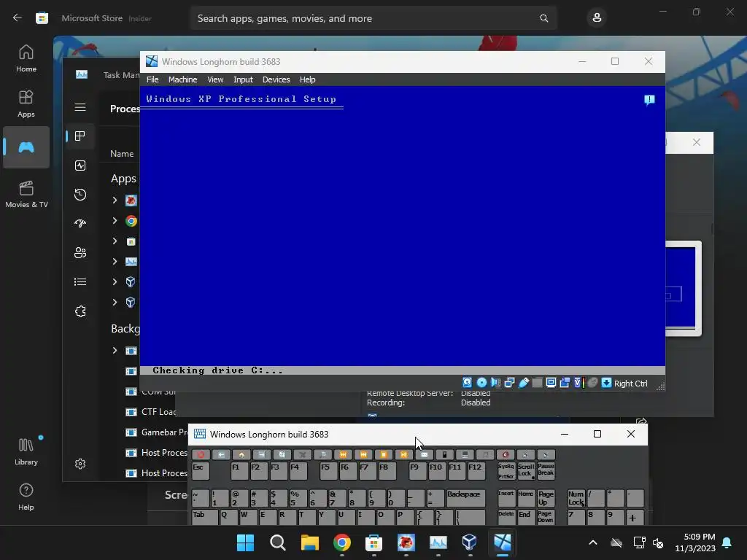The width and height of the screenshot is (747, 560).
Task: Open audio settings icon in VM status bar
Action: (495, 383)
